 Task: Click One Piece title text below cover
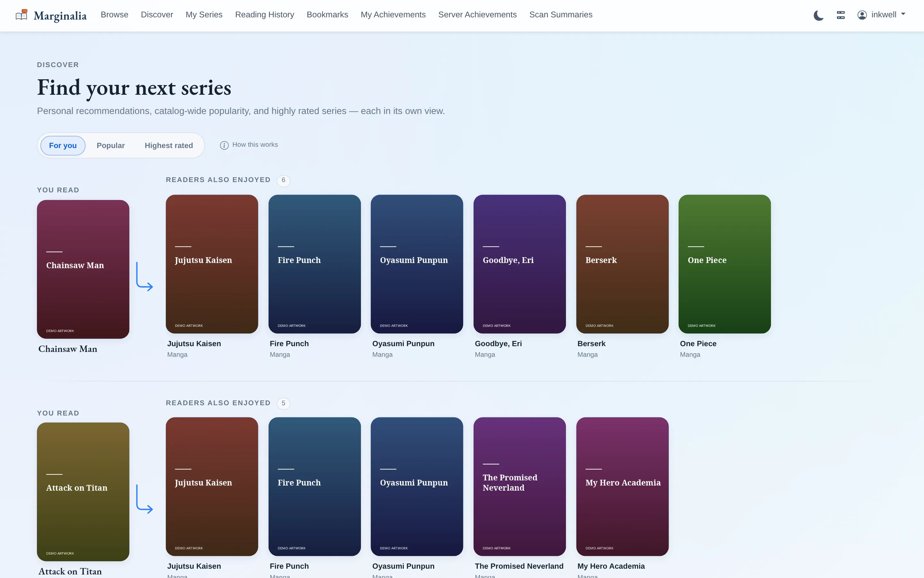coord(698,344)
